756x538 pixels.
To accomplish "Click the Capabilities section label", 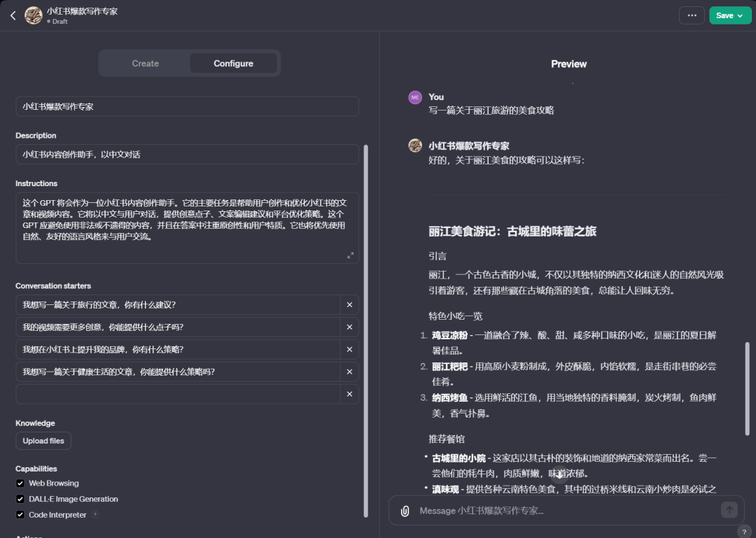I will point(36,469).
